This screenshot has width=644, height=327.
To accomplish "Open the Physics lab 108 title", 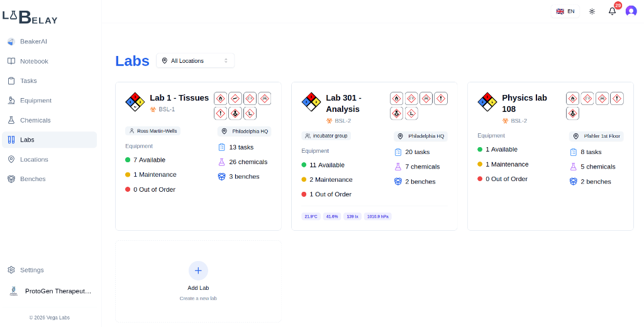I will click(525, 104).
